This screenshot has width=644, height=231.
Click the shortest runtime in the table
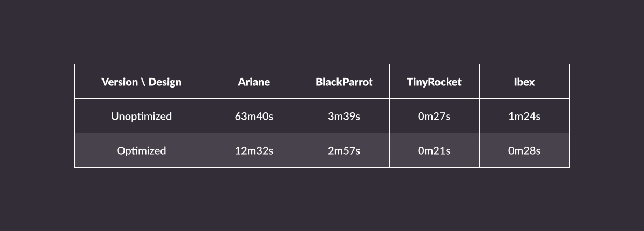434,150
